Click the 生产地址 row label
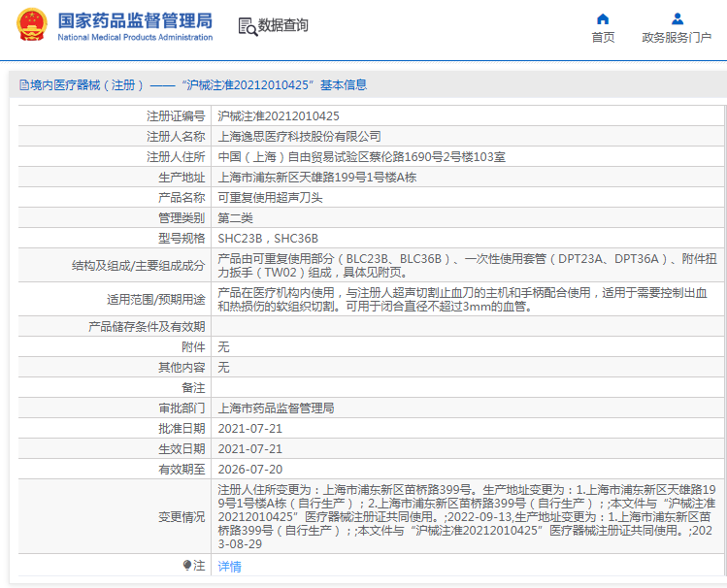This screenshot has height=588, width=727. coord(182,177)
